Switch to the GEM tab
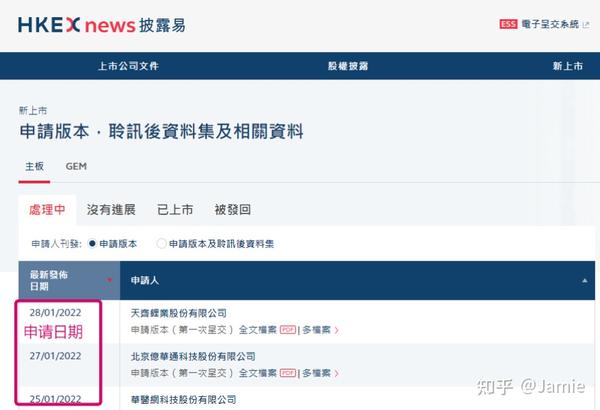Screen dimensions: 600x410 pos(76,167)
